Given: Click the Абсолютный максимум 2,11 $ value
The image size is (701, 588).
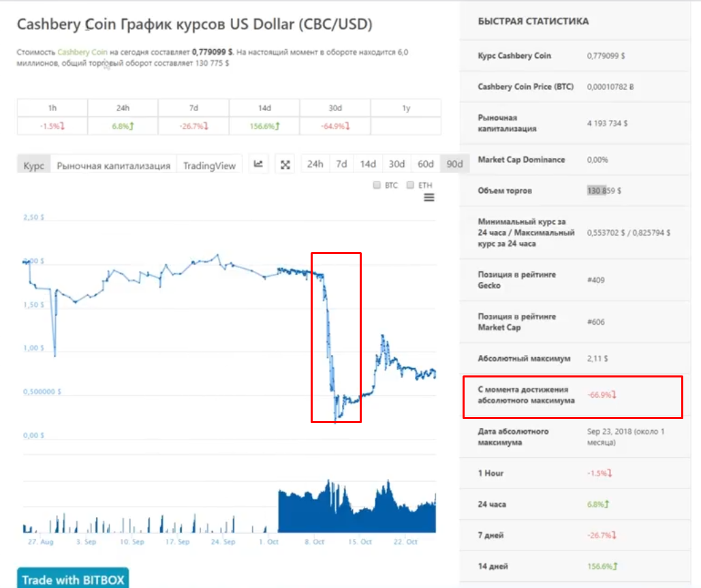Looking at the screenshot, I should coord(597,358).
